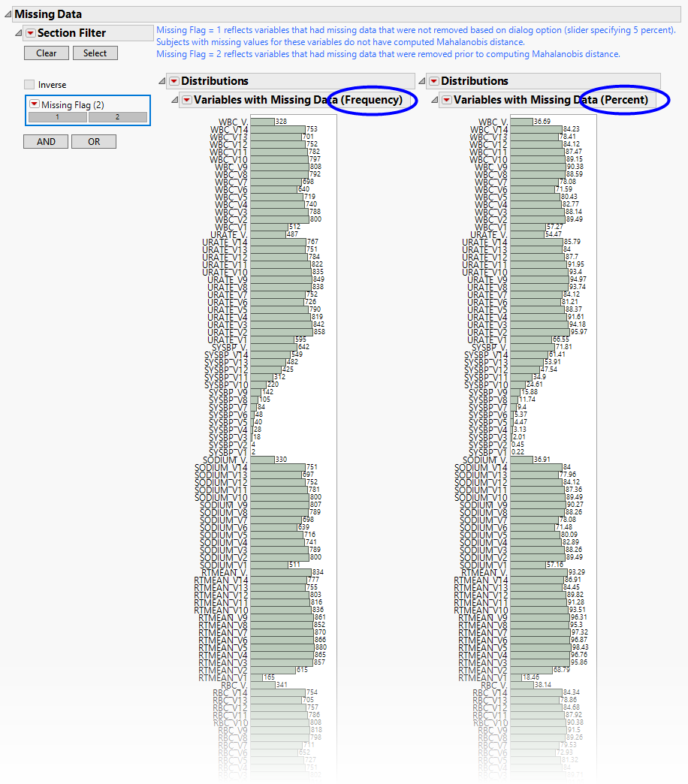688x784 pixels.
Task: Click RTMEAN_V9 label in Frequency chart
Action: [222, 617]
